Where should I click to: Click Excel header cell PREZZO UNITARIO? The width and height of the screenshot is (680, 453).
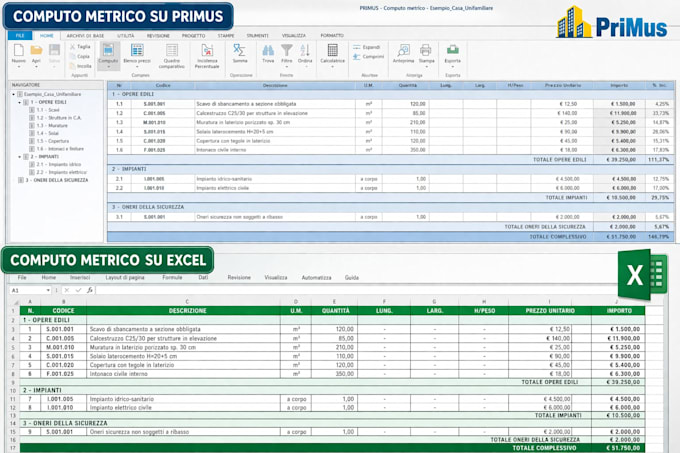pyautogui.click(x=550, y=311)
